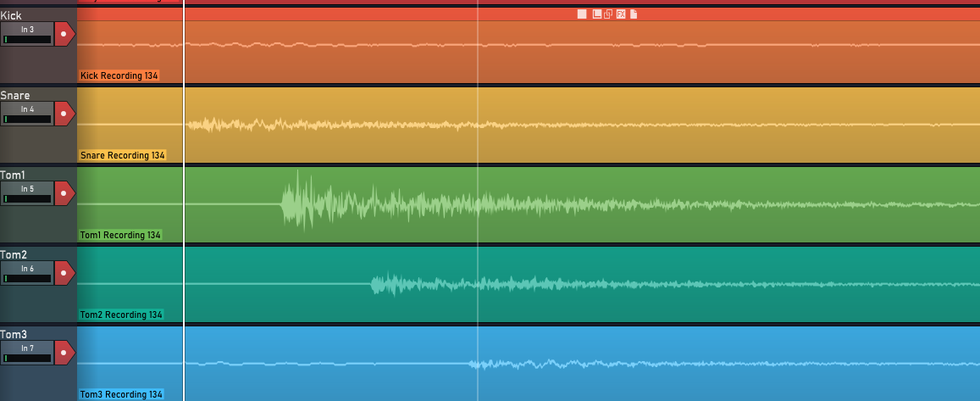Arm the Kick track for recording
The width and height of the screenshot is (980, 401).
(64, 34)
